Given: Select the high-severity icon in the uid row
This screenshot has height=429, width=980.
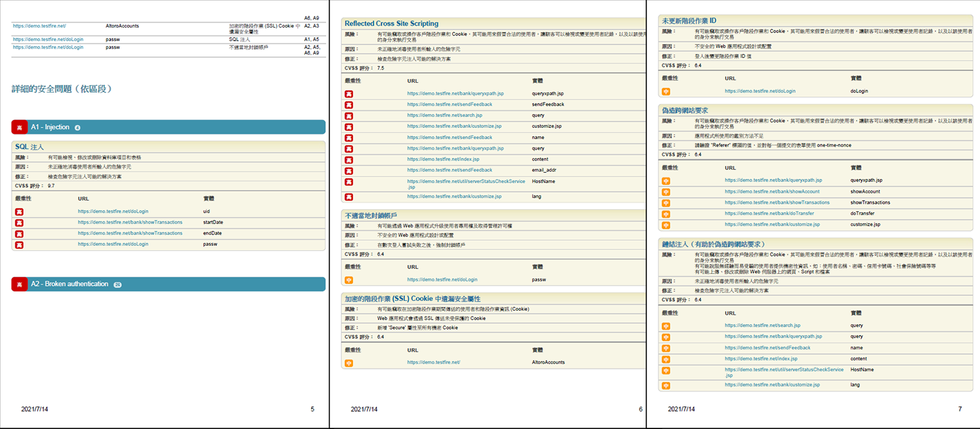Looking at the screenshot, I should tap(20, 212).
